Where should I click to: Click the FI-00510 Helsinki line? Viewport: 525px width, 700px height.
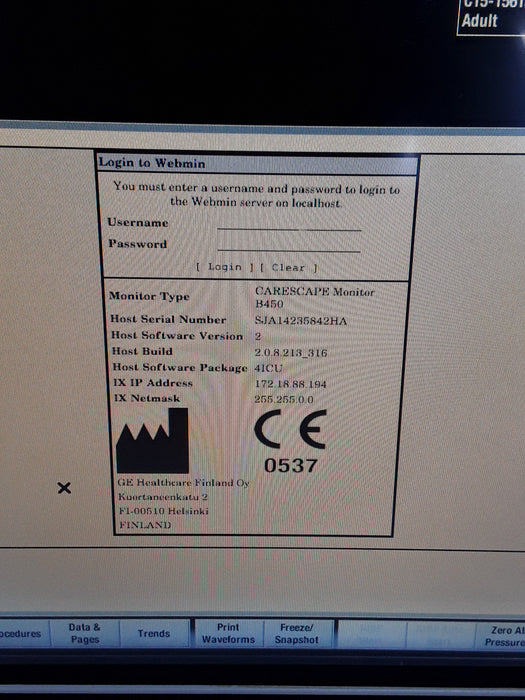tap(164, 511)
